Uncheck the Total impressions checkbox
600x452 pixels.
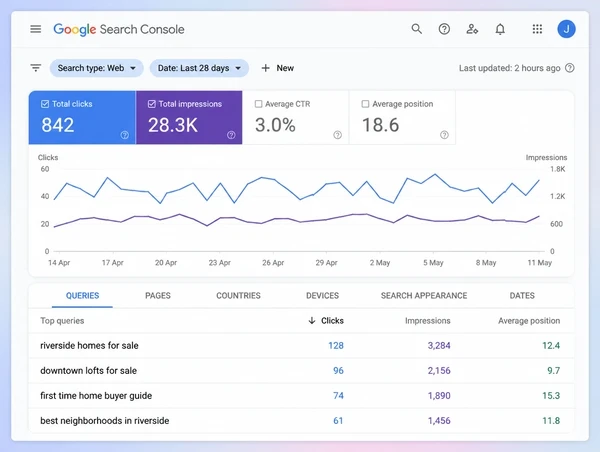(x=152, y=104)
